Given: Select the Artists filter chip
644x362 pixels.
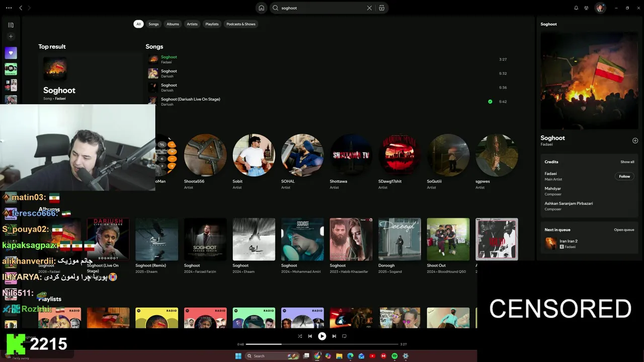Looking at the screenshot, I should pos(192,24).
